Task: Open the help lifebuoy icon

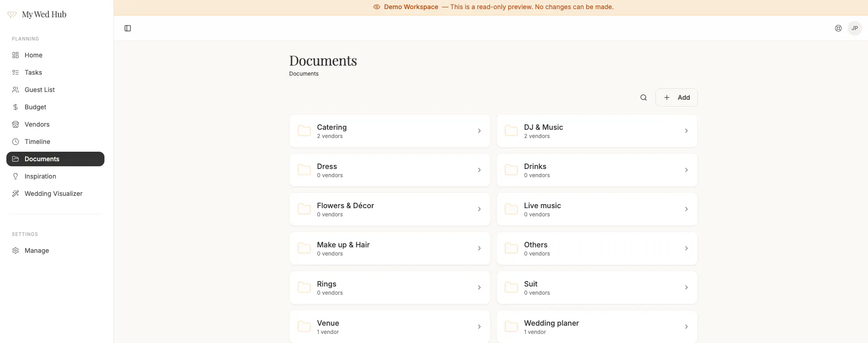Action: point(838,28)
